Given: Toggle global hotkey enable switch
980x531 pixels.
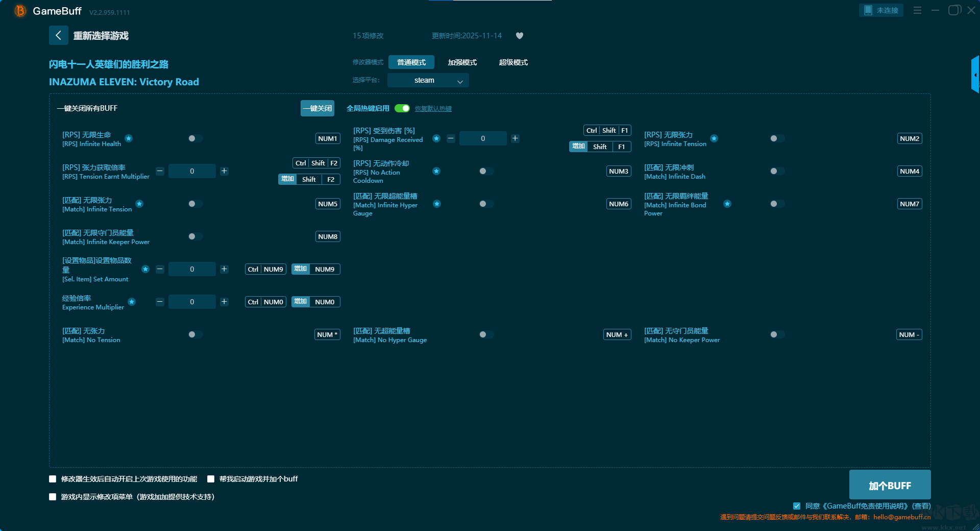Looking at the screenshot, I should [402, 108].
